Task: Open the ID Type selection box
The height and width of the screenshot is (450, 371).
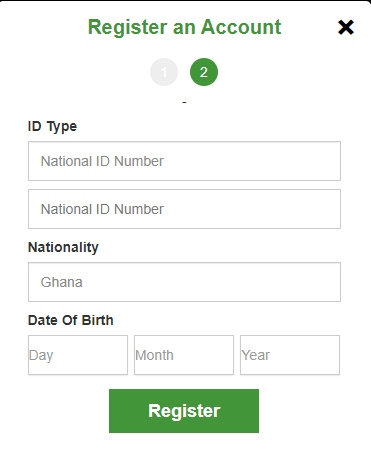Action: [x=184, y=161]
